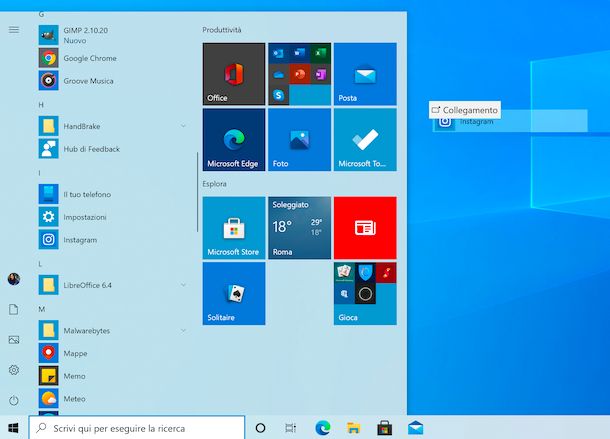The image size is (610, 439).
Task: Open PowerPoint in the Office apps tile folder
Action: (300, 74)
